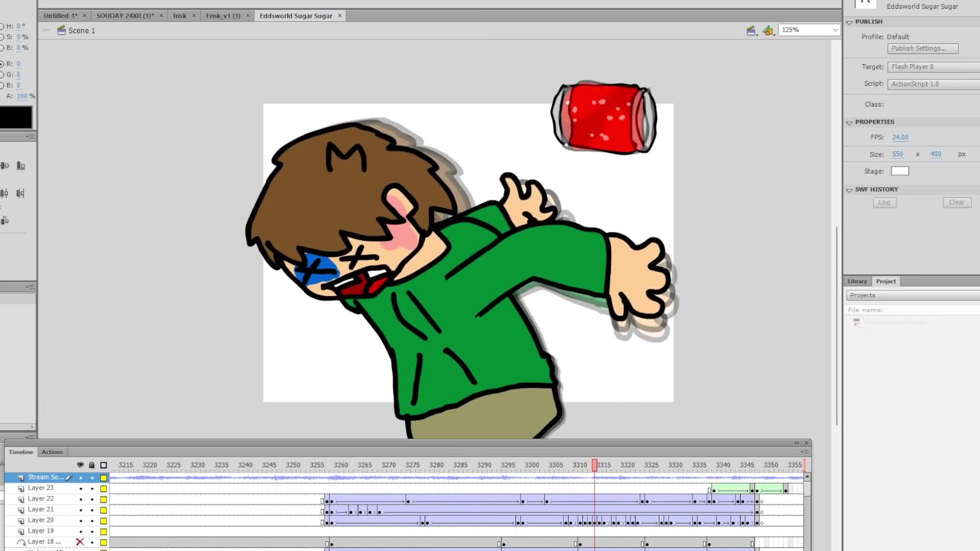Image resolution: width=980 pixels, height=551 pixels.
Task: Click the first align icon in left panel's top row
Action: click(x=5, y=165)
